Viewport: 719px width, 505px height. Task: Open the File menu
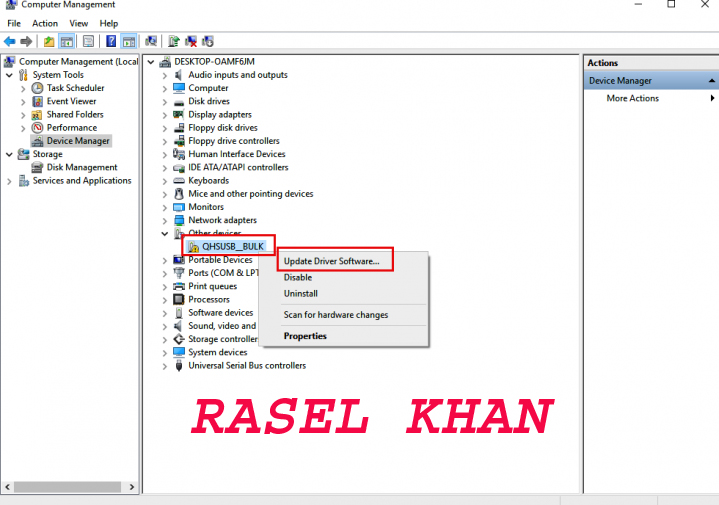click(x=14, y=23)
